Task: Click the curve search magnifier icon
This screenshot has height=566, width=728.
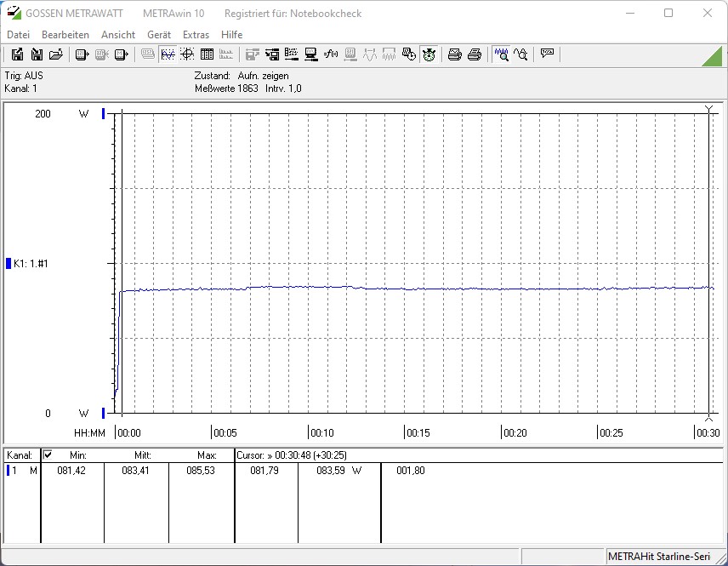Action: (520, 54)
